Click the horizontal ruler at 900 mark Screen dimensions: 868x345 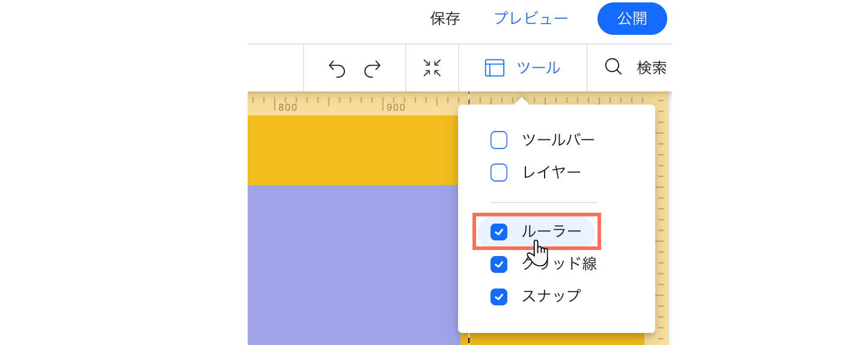point(396,108)
